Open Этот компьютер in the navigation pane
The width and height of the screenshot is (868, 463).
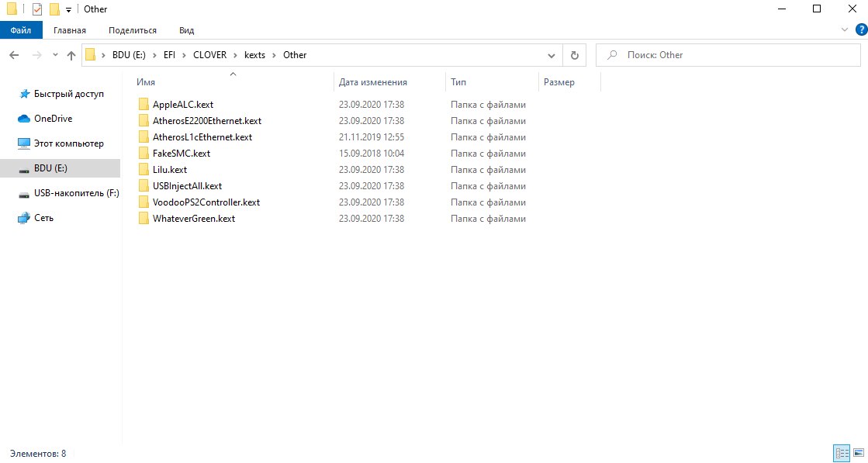(68, 143)
